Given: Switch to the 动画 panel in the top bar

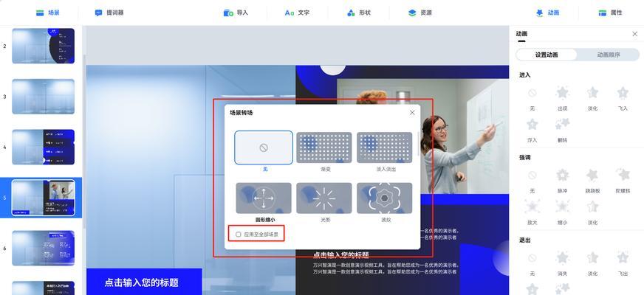Looking at the screenshot, I should tap(547, 13).
